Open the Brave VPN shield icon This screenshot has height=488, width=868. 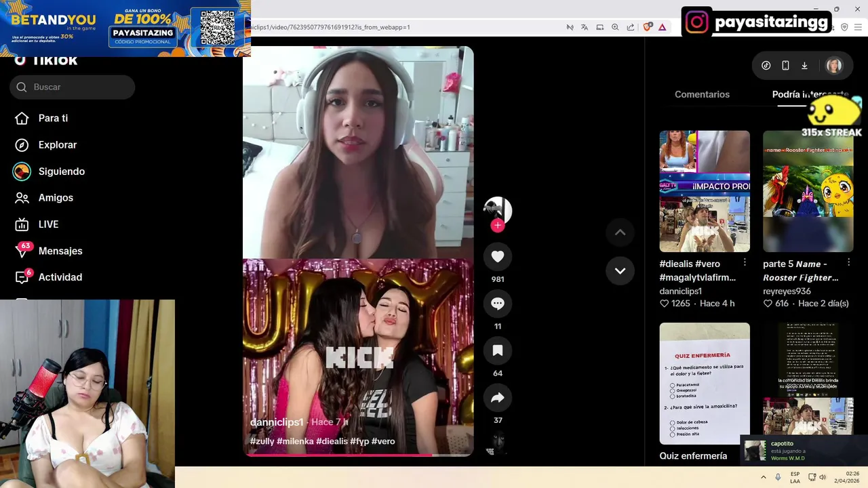844,27
